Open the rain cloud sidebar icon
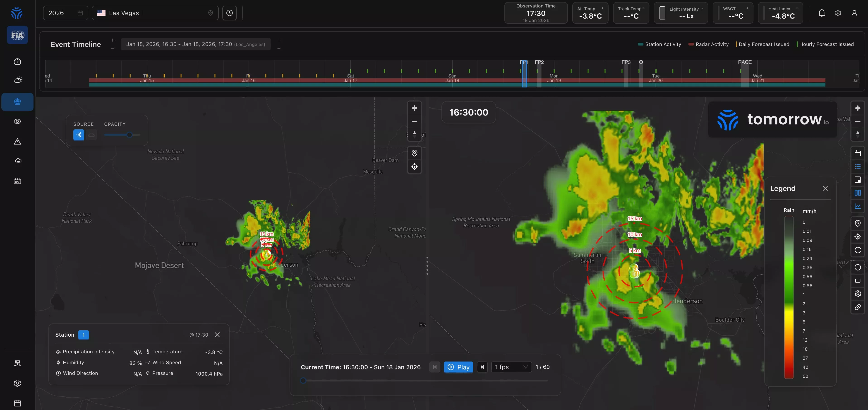The width and height of the screenshot is (868, 410). point(18,161)
